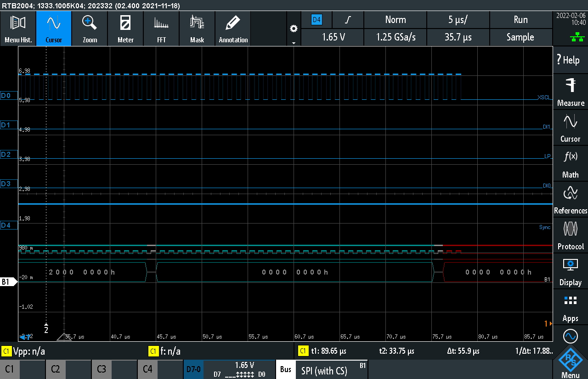Edit the 1.65 V trigger level
The width and height of the screenshot is (588, 379).
point(333,37)
